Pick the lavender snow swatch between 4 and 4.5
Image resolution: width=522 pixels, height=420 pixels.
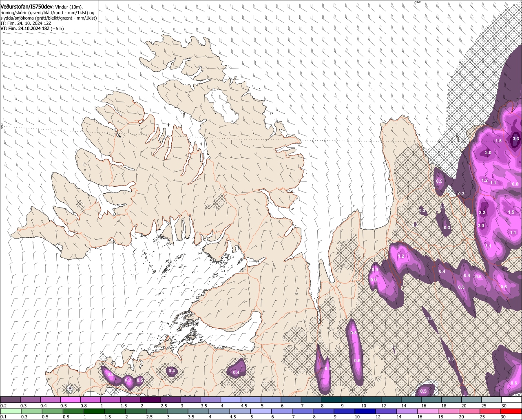coord(231,400)
